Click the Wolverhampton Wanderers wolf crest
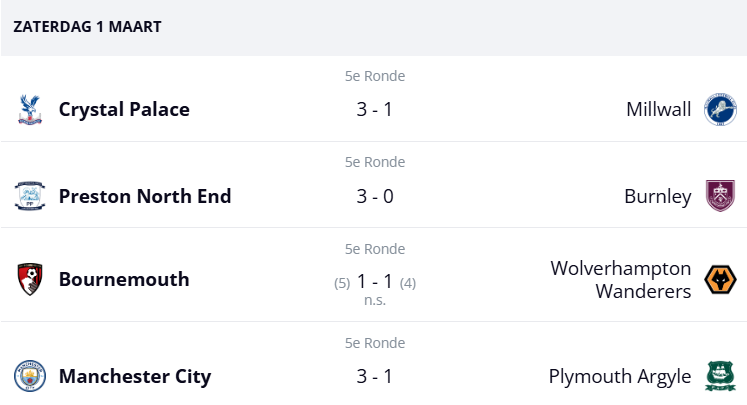 click(x=720, y=280)
